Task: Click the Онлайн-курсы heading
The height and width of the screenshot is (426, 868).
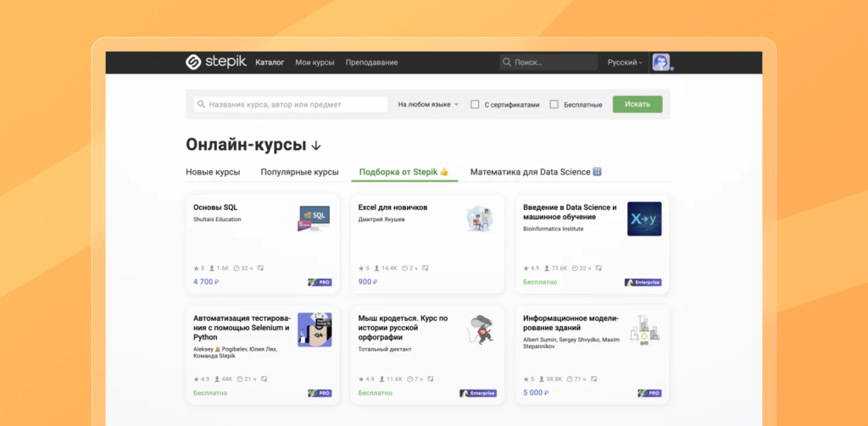Action: (246, 145)
